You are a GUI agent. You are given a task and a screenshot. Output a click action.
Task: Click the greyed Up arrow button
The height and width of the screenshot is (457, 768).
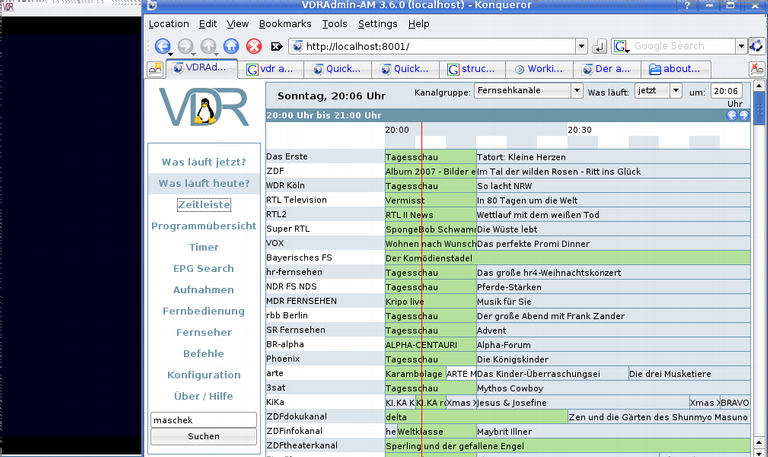pos(208,46)
